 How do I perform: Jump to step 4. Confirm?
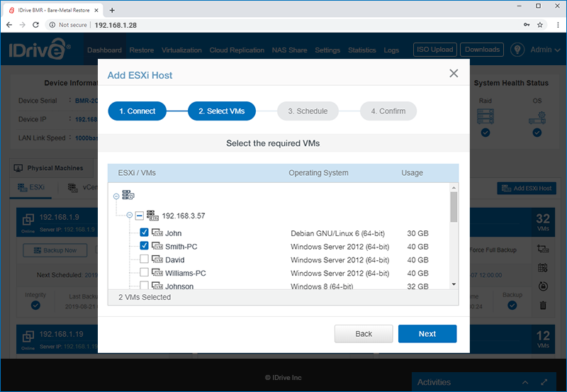[x=388, y=111]
